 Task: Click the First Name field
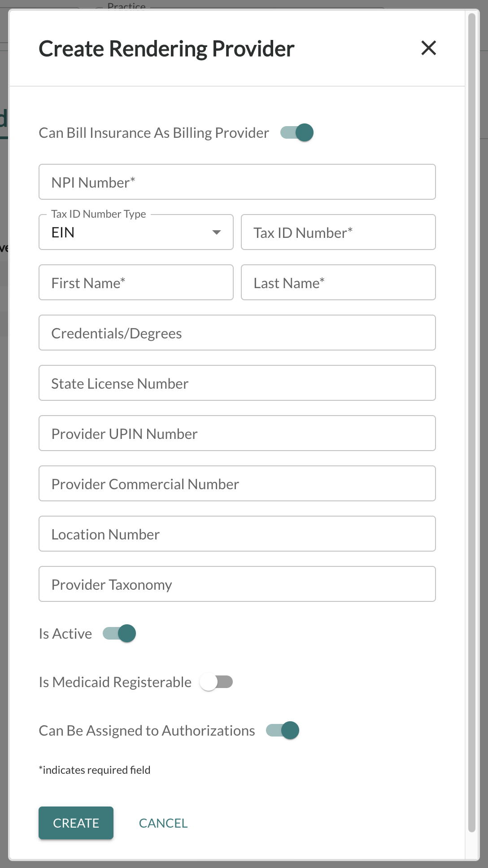(x=136, y=282)
